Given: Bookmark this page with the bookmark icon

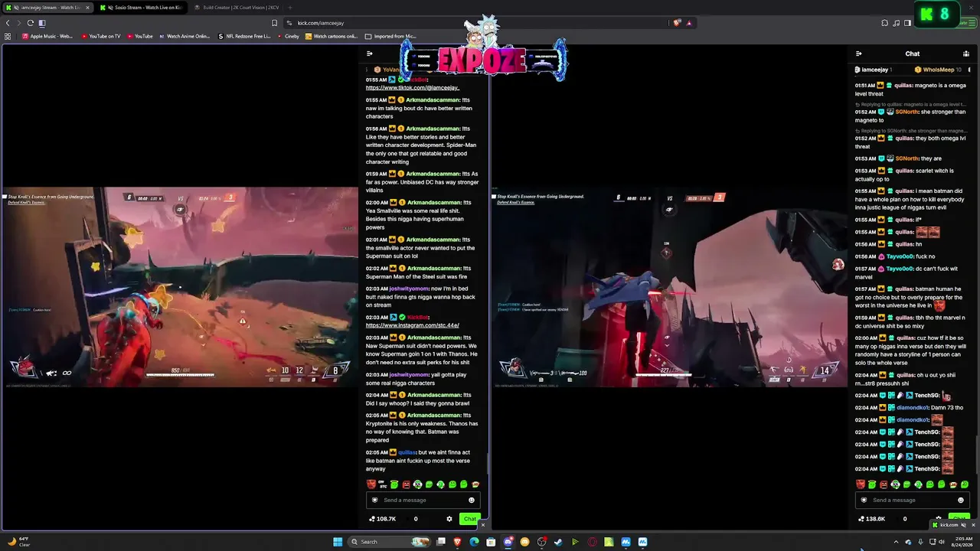Looking at the screenshot, I should pyautogui.click(x=275, y=23).
